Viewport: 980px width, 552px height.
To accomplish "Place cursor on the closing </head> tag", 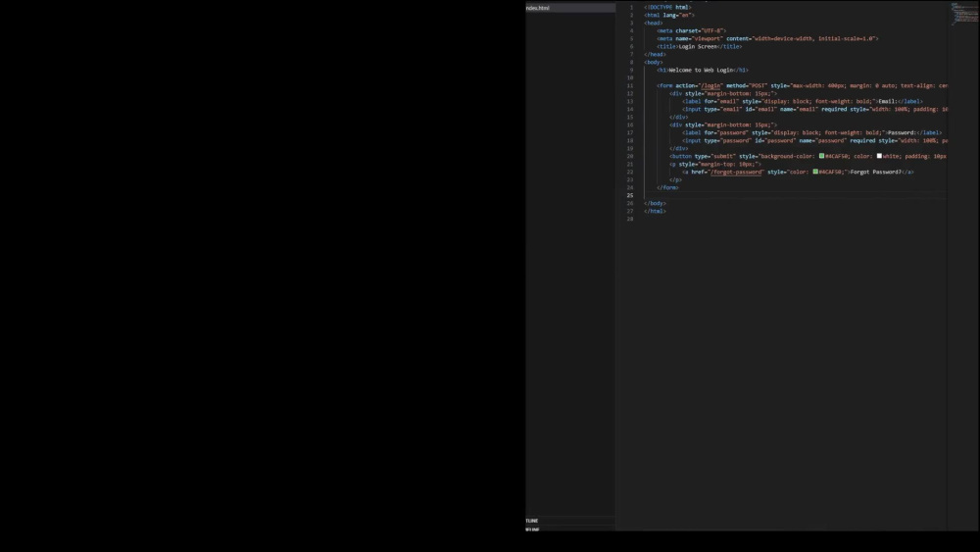I will click(655, 54).
